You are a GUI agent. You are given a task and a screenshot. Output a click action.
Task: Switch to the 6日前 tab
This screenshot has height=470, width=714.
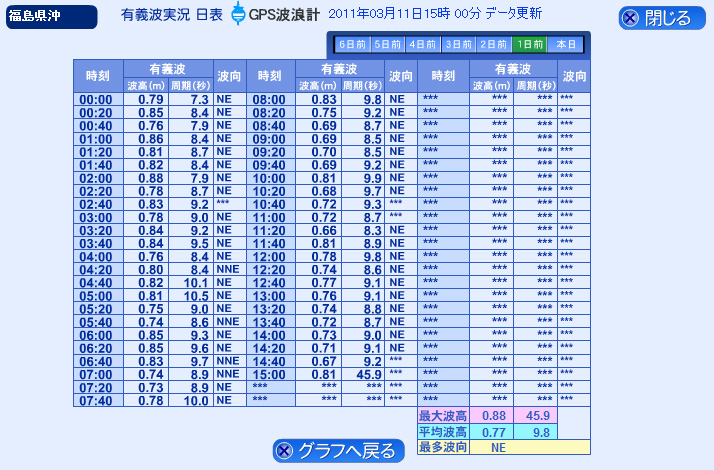point(352,45)
